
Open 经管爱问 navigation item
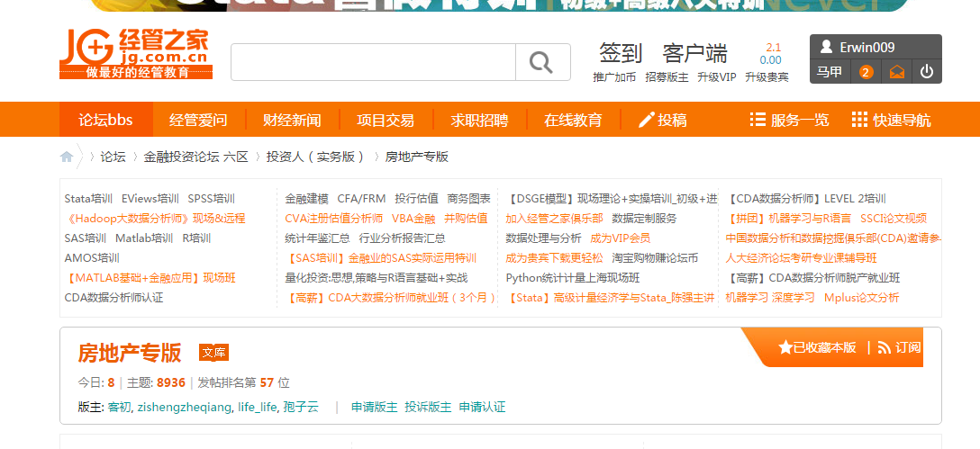[x=198, y=120]
